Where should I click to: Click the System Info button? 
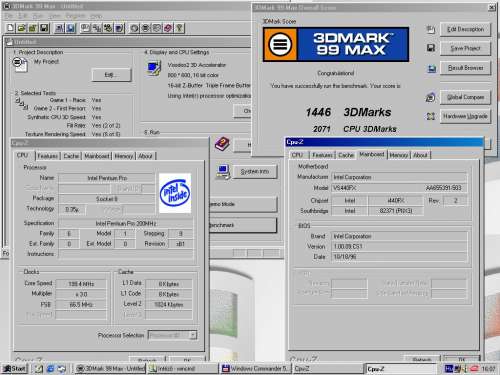coord(255,172)
